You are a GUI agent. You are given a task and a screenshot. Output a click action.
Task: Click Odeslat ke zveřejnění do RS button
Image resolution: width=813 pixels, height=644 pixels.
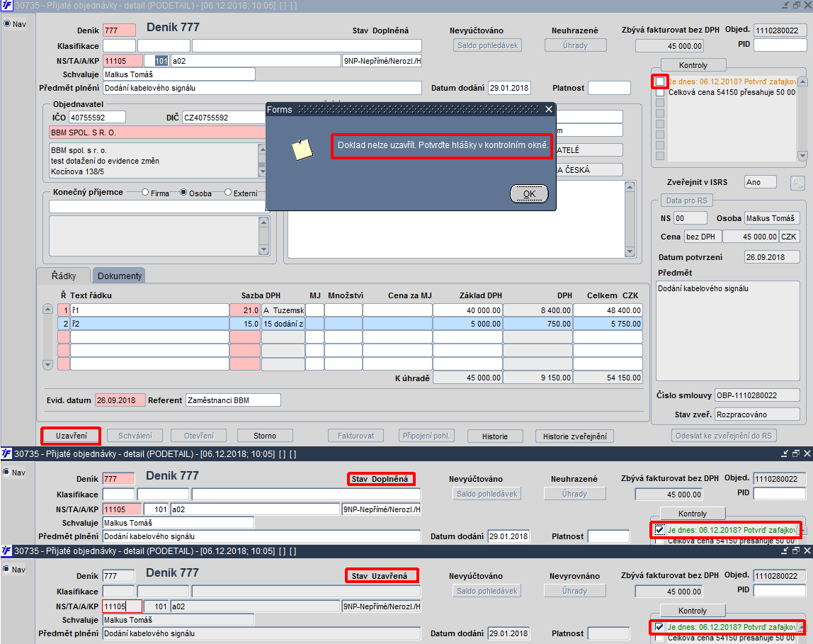pos(724,436)
